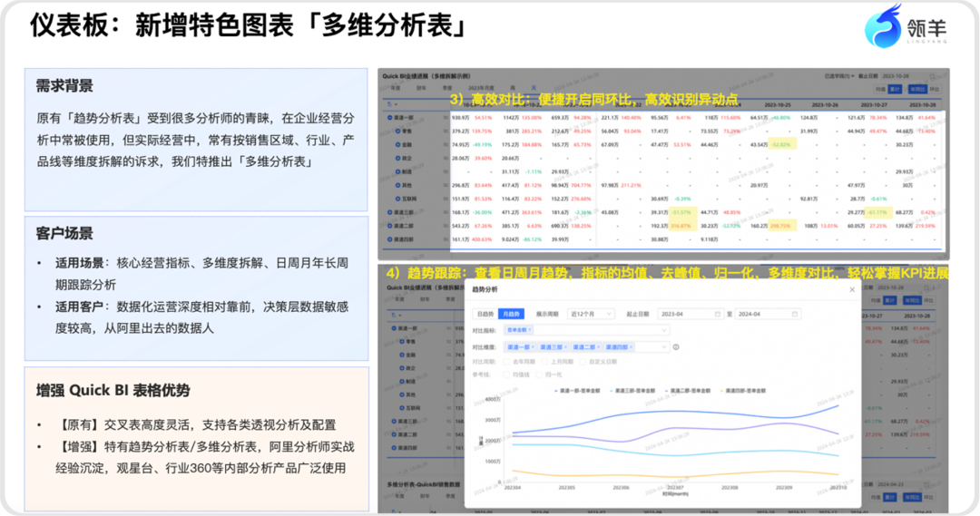The width and height of the screenshot is (980, 516).
Task: Switch to 2023年月度 tab in 高效对比 table
Action: tap(481, 89)
